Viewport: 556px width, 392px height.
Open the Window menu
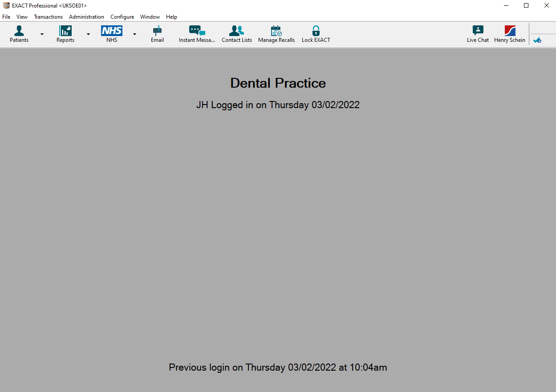pyautogui.click(x=150, y=17)
